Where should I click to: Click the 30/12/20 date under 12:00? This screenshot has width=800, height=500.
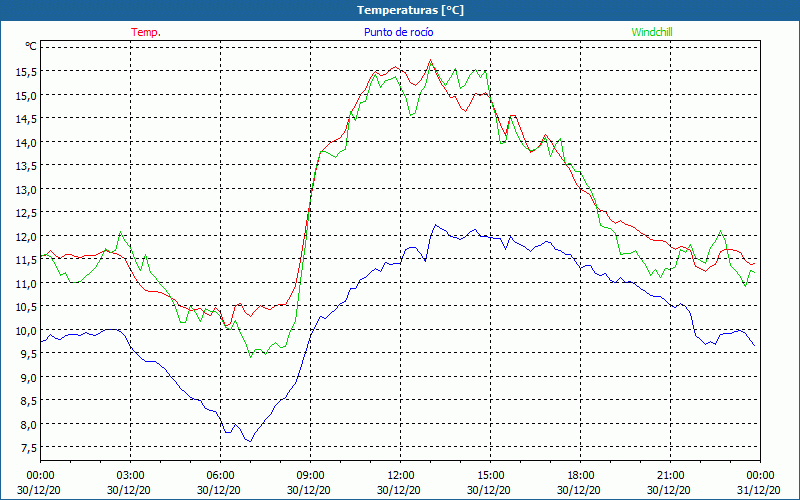coord(399,490)
